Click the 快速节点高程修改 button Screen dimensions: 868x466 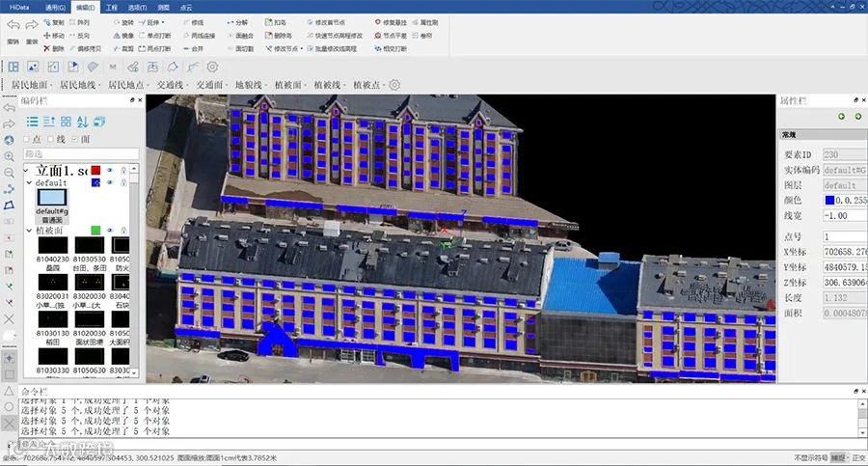335,36
